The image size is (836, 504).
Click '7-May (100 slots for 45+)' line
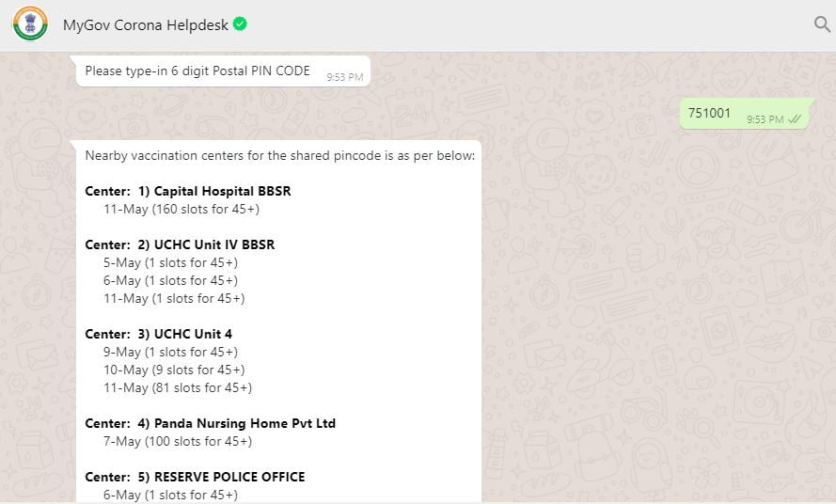(178, 441)
